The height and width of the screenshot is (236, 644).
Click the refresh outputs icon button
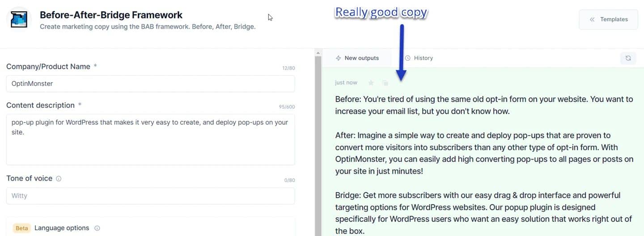pos(628,58)
